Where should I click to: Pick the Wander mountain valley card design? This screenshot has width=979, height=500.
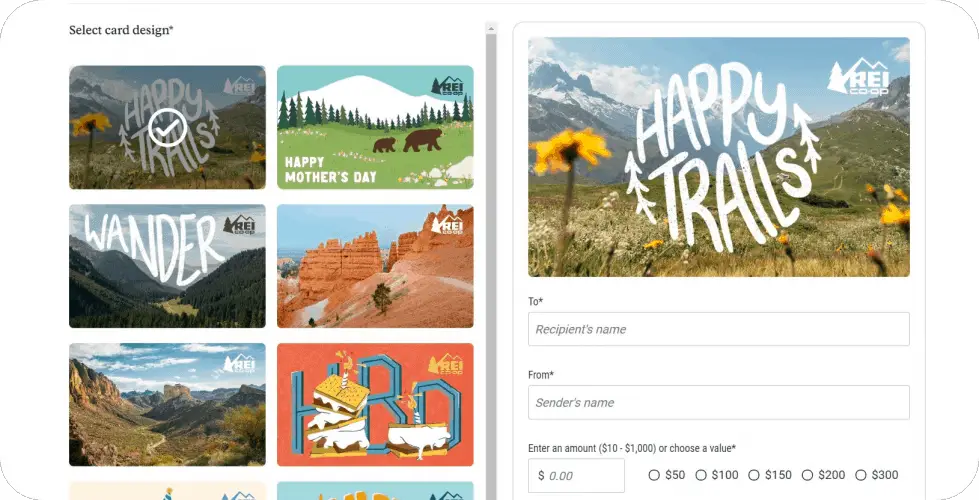coord(167,266)
